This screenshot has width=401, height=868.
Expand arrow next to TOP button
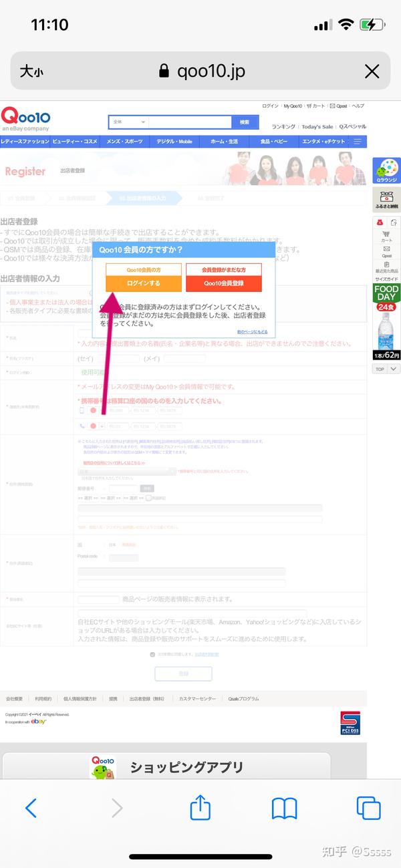394,369
